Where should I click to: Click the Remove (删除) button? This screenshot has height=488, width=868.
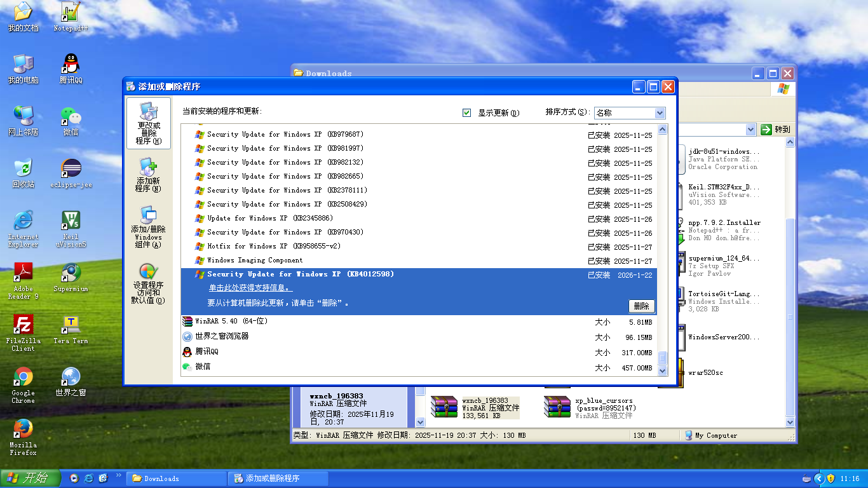pos(641,306)
